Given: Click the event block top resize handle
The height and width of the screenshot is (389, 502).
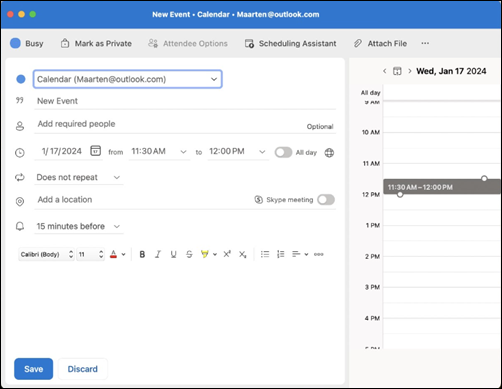Looking at the screenshot, I should point(484,179).
